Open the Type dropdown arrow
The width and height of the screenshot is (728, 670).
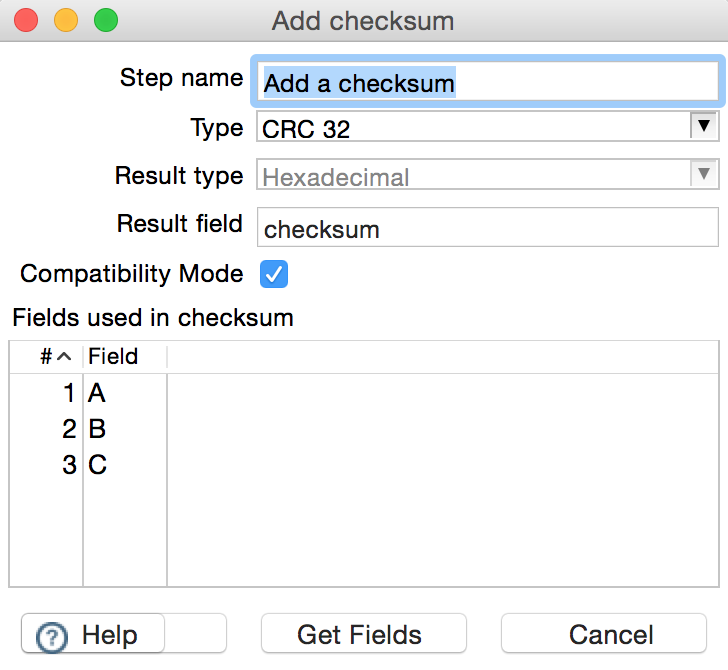704,127
